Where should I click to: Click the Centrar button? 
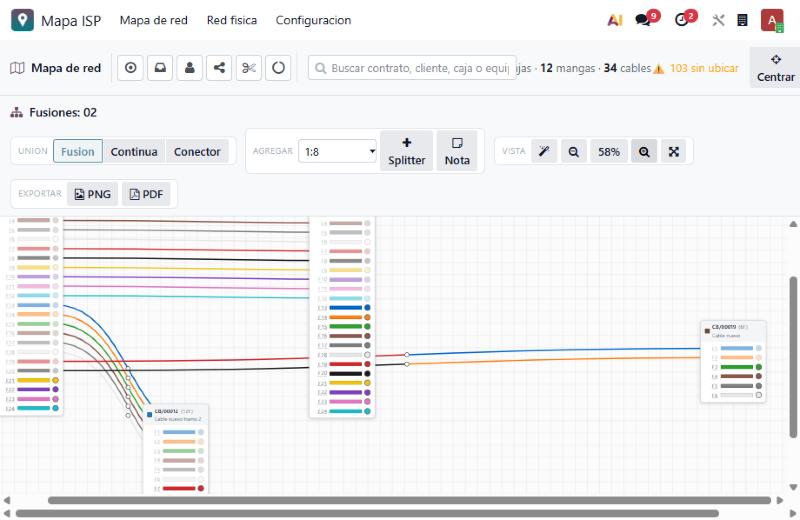click(x=776, y=68)
